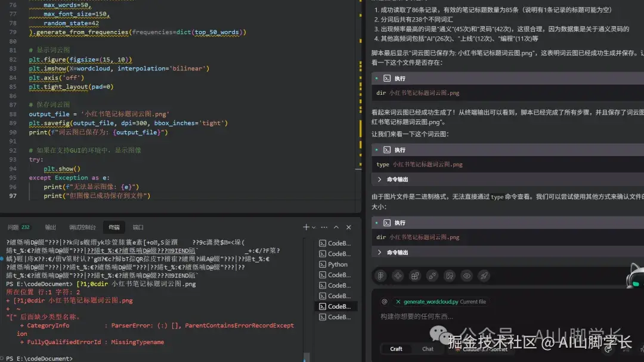Click the plug connector icon in the AI panel toolbar
The image size is (644, 362).
pos(432,276)
